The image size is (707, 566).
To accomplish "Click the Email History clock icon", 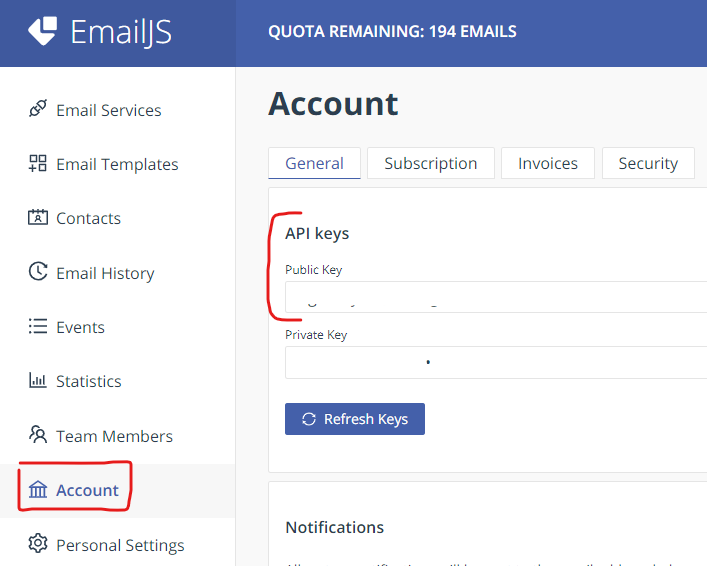I will click(38, 271).
